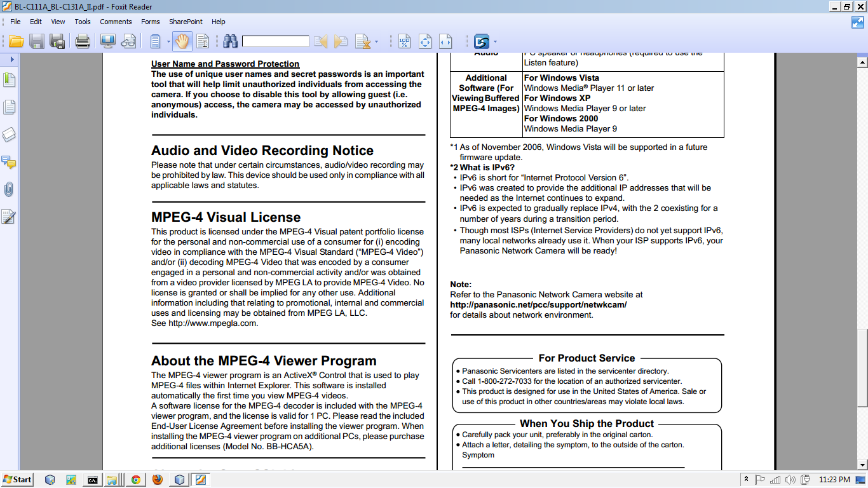
Task: Open the dropdown next to Foxit share icon
Action: (x=494, y=42)
